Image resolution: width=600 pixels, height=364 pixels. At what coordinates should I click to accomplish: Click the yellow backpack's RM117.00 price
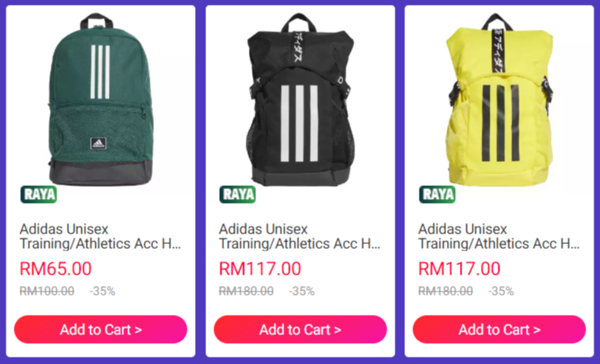click(459, 269)
